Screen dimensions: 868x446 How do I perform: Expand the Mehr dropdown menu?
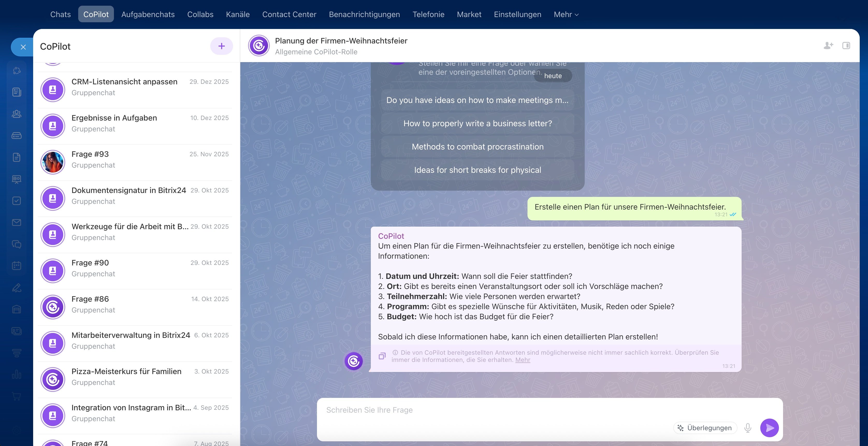click(566, 14)
